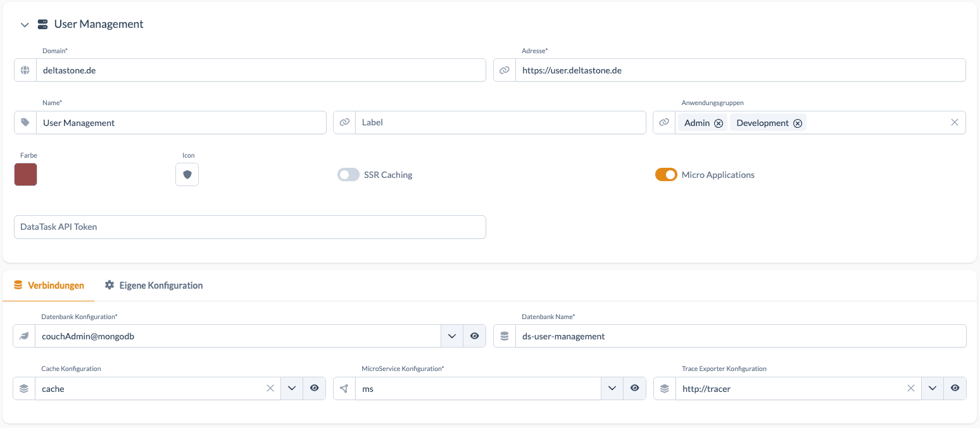View the cache configuration eye icon

point(314,389)
